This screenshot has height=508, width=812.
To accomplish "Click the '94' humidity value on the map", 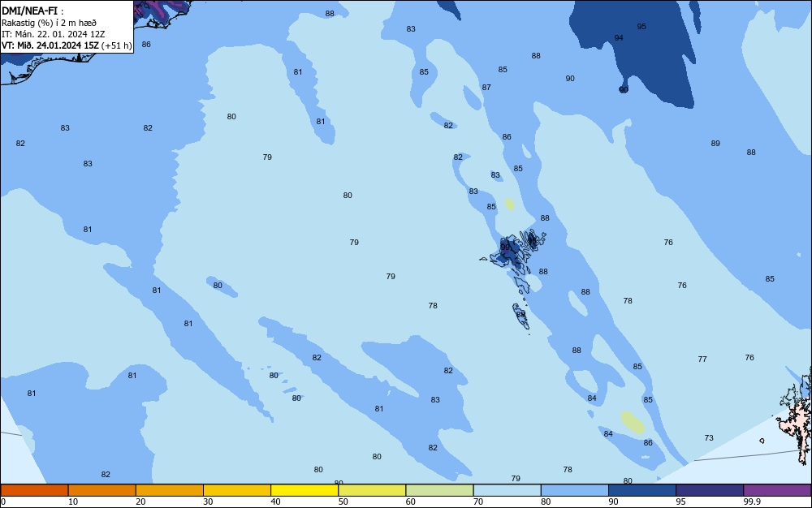I will click(619, 38).
